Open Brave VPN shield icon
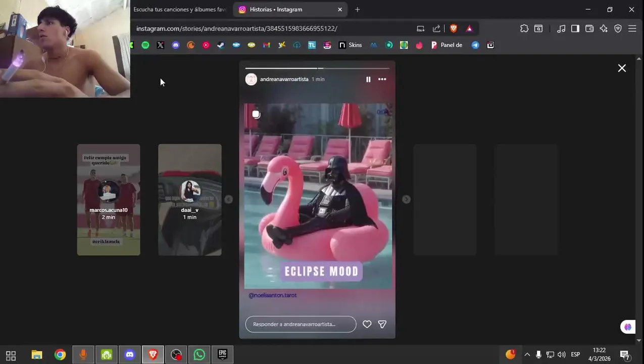This screenshot has height=364, width=644. 618,29
